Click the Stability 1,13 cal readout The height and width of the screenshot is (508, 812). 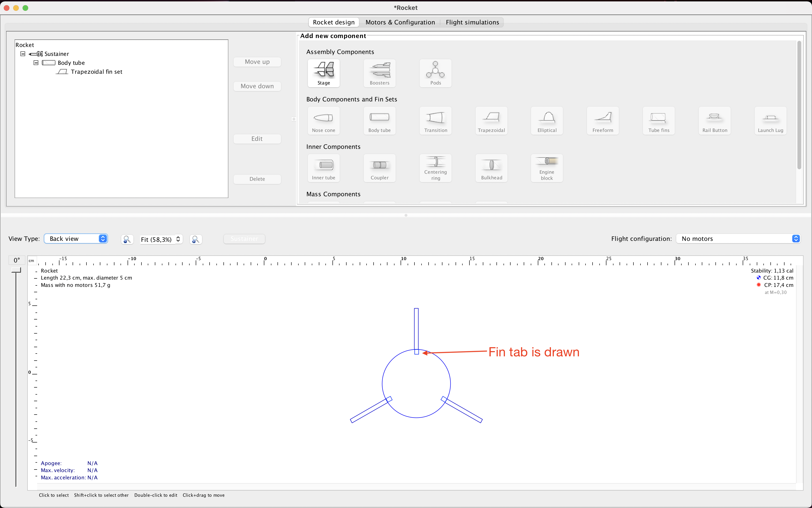772,271
